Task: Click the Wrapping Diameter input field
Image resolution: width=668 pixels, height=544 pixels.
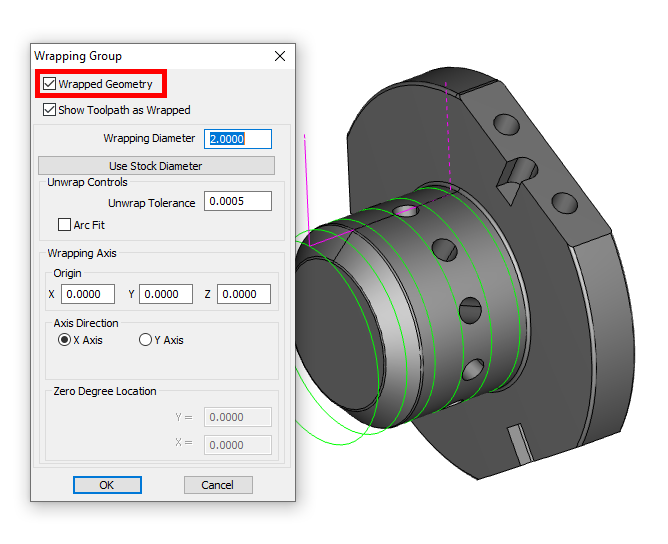Action: pyautogui.click(x=238, y=139)
